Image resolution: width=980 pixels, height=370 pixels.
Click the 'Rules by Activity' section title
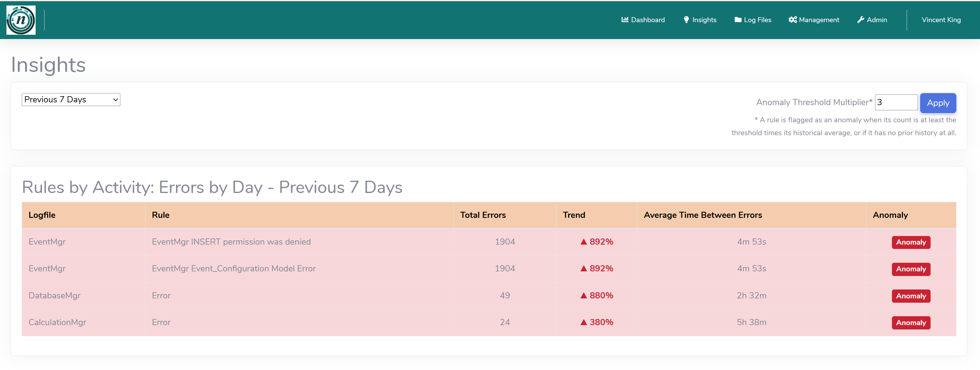coord(212,187)
